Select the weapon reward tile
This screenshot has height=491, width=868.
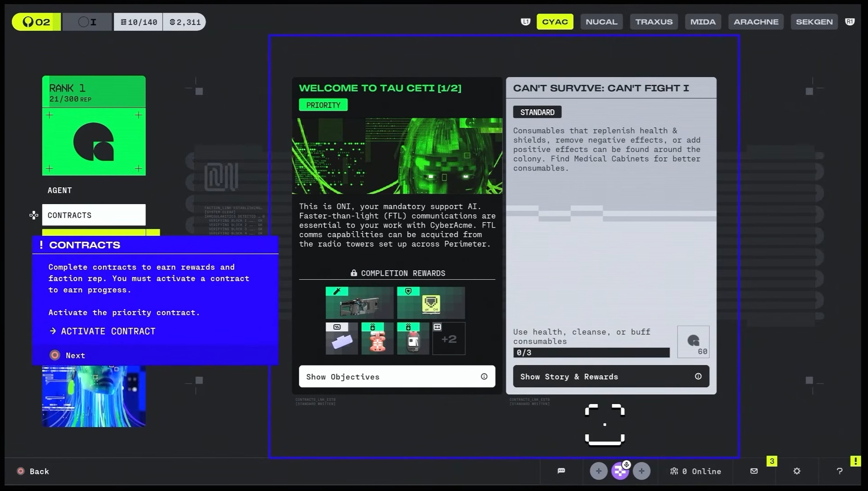pyautogui.click(x=360, y=302)
